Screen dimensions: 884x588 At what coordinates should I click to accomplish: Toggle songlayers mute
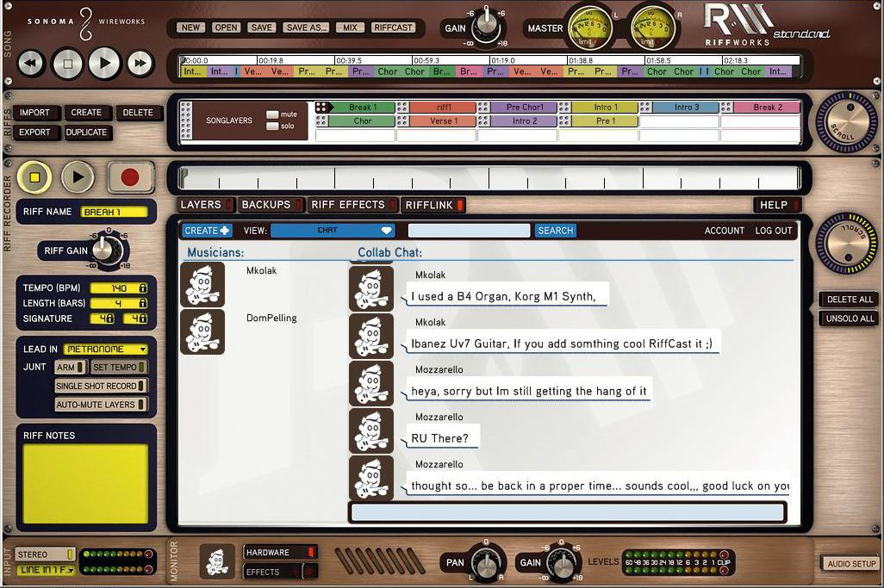[x=272, y=115]
